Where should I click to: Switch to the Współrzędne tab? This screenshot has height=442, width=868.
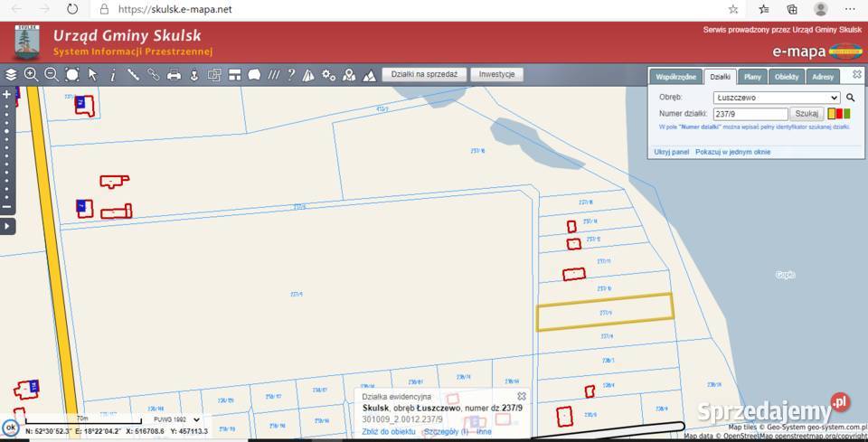point(675,77)
